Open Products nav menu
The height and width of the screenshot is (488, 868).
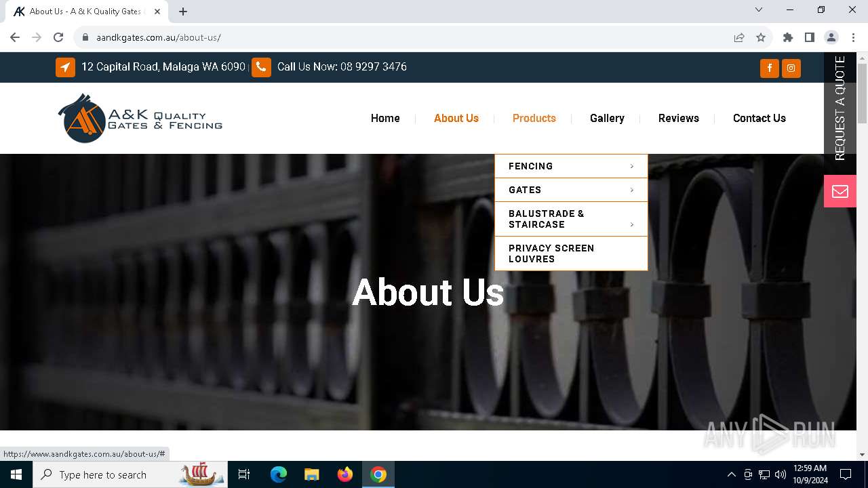534,118
